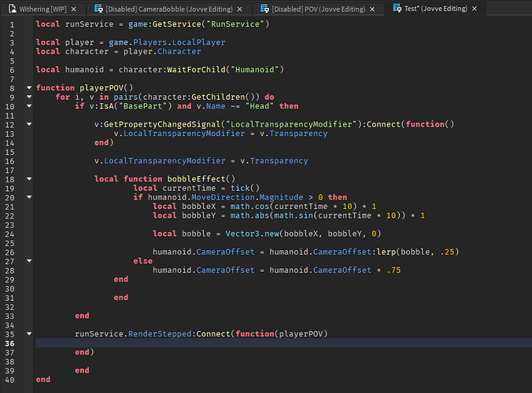This screenshot has height=393, width=532.
Task: Click the "BasePart" string on line 10
Action: [x=143, y=106]
